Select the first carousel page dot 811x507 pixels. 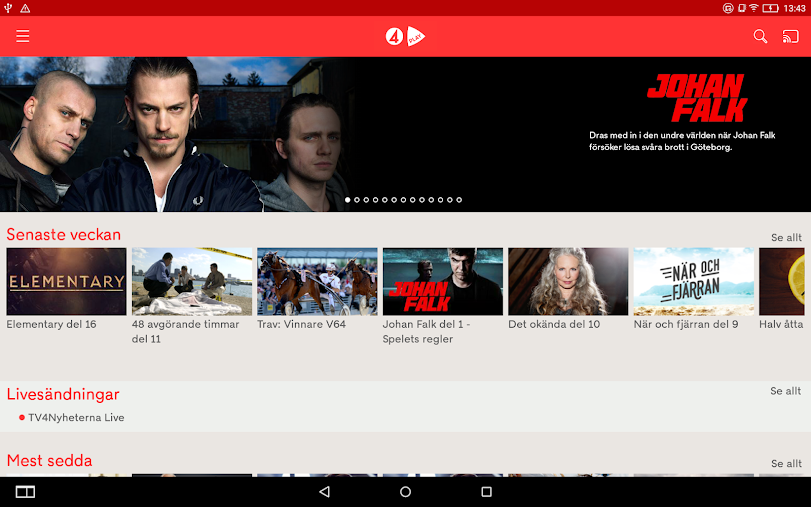click(x=348, y=200)
